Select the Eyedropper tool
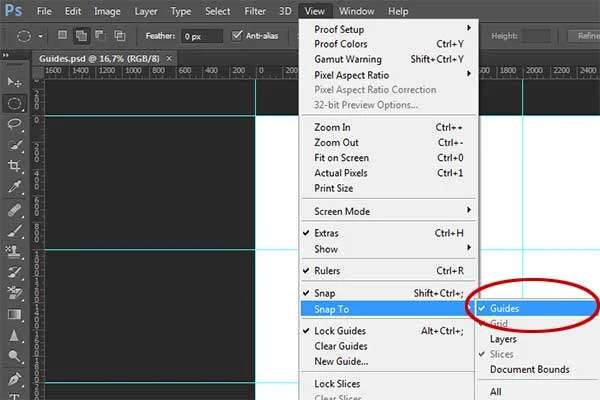600x400 pixels. point(15,187)
